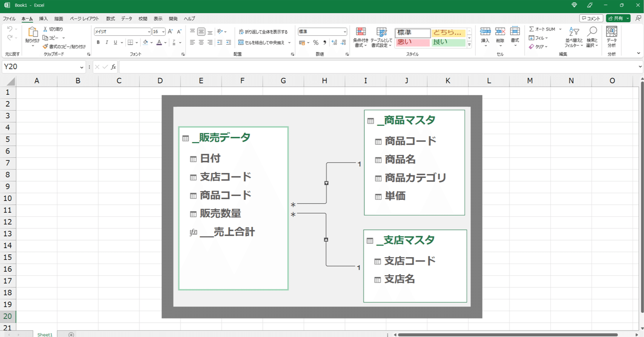Click the Undo arrow icon

(10, 29)
